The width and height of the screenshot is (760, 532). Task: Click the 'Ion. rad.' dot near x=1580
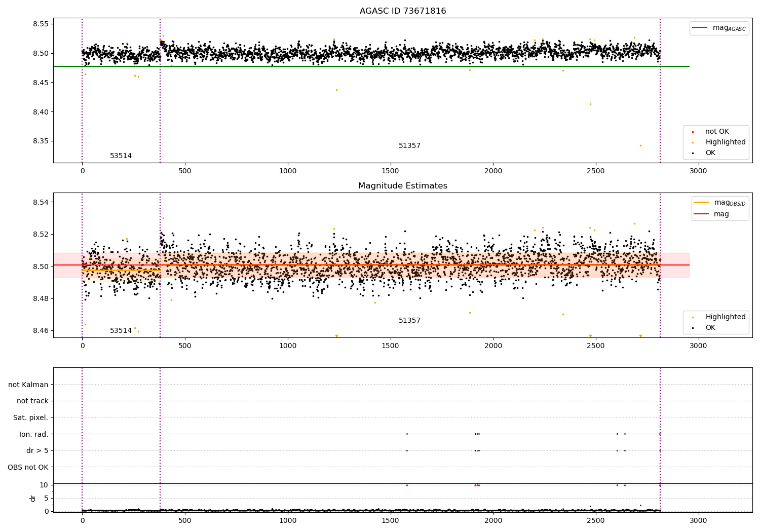tap(407, 434)
